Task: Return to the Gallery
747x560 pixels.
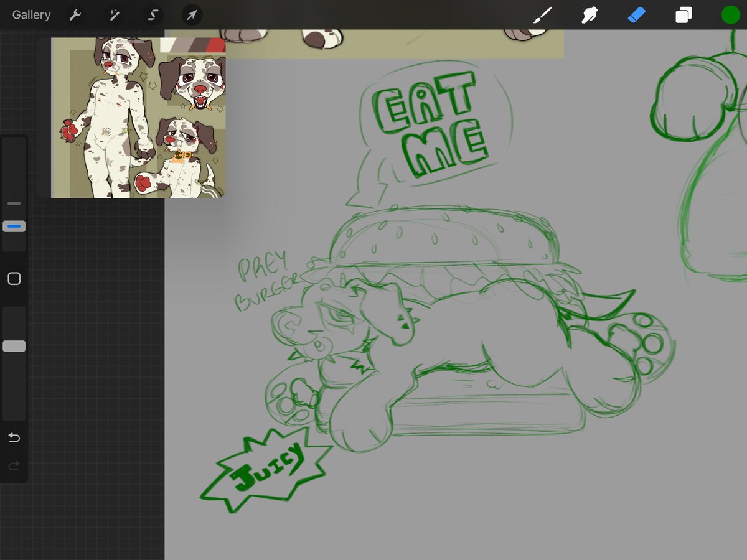Action: click(31, 15)
